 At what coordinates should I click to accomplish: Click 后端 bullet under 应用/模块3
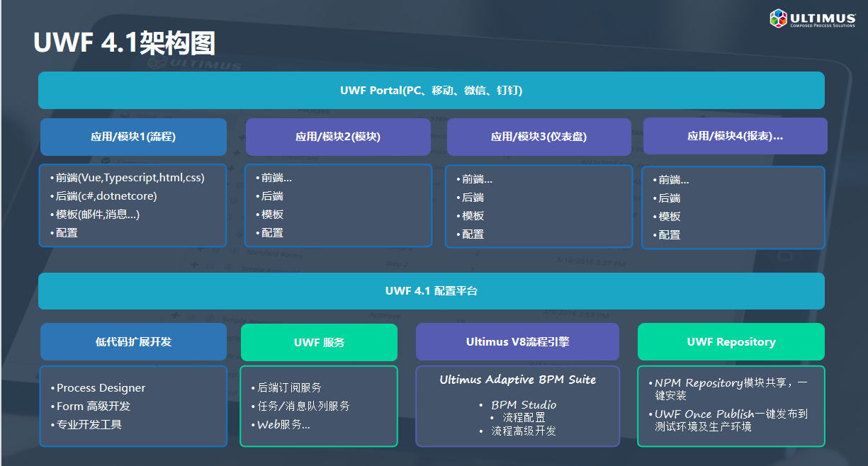coord(470,198)
